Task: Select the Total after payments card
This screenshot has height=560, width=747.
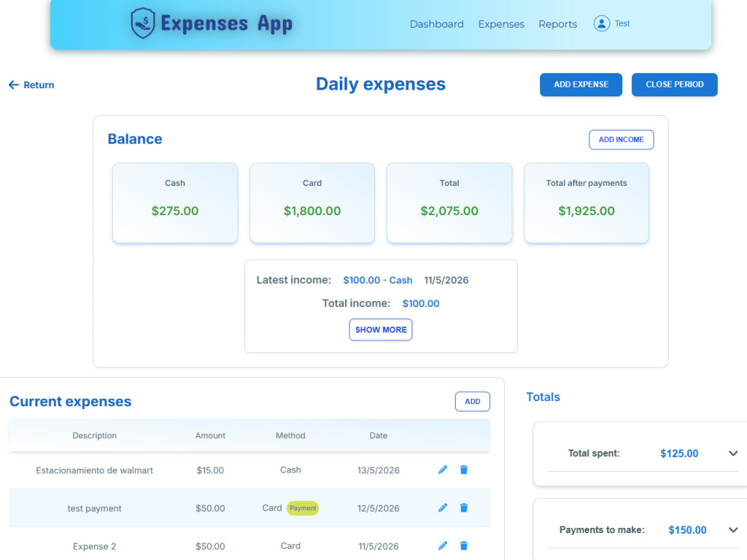Action: pos(586,203)
